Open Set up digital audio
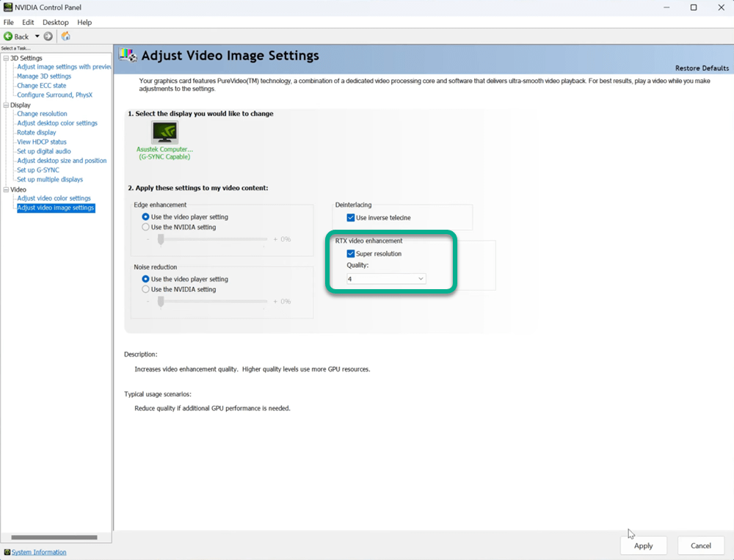Screen dimensions: 734x560 click(x=44, y=150)
